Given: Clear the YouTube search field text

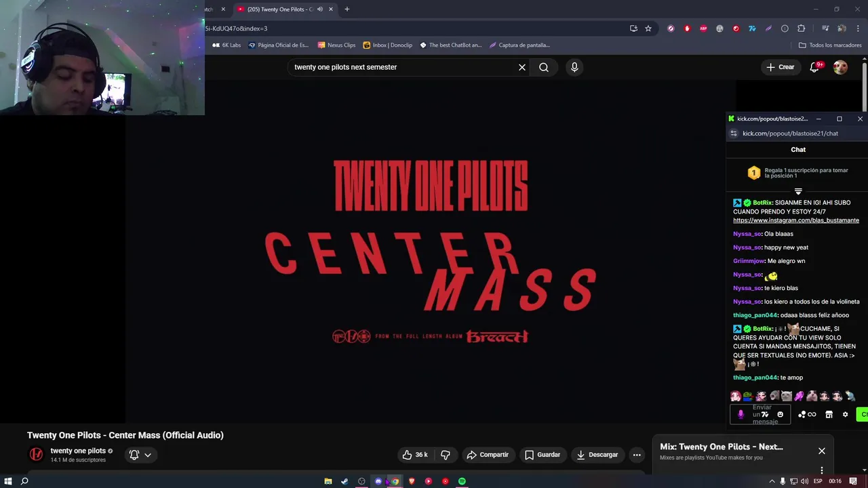Looking at the screenshot, I should [x=522, y=67].
